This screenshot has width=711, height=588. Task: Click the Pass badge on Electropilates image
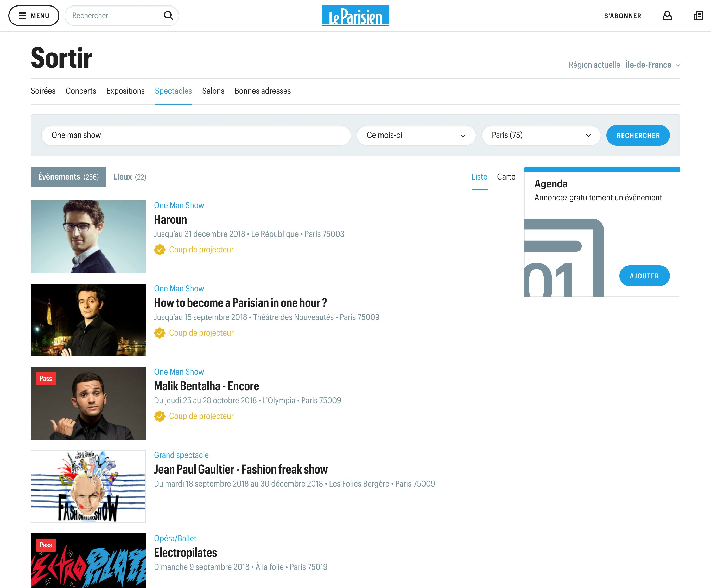(x=46, y=545)
